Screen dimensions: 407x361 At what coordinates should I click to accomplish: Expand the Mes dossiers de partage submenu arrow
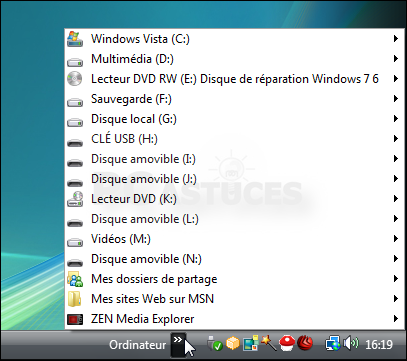point(396,279)
